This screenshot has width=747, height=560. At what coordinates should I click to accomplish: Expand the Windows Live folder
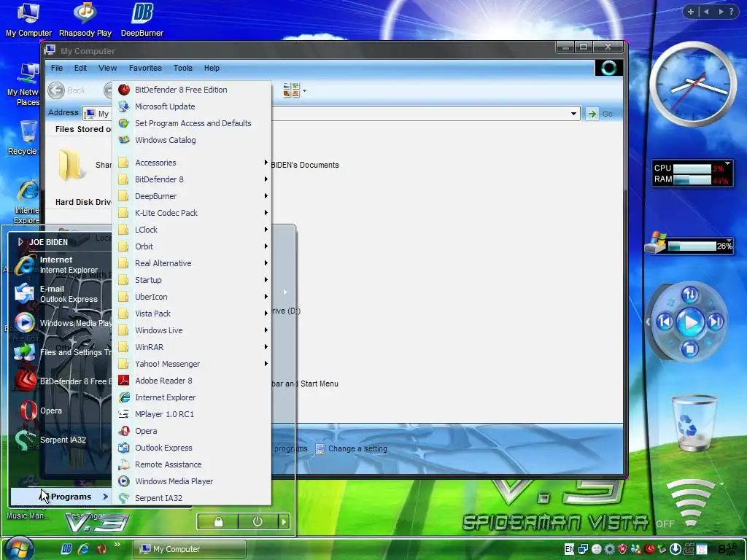coord(192,330)
